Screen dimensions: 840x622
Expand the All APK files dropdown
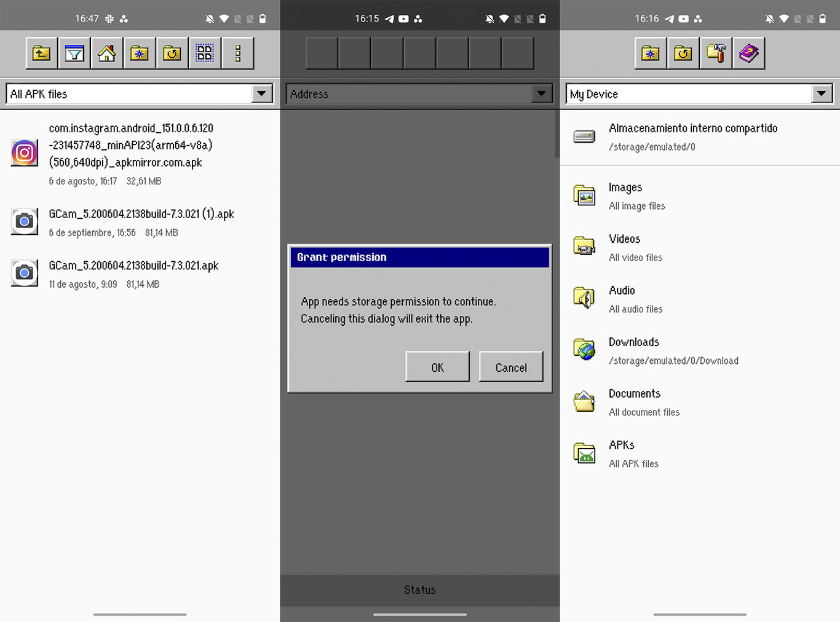click(261, 94)
